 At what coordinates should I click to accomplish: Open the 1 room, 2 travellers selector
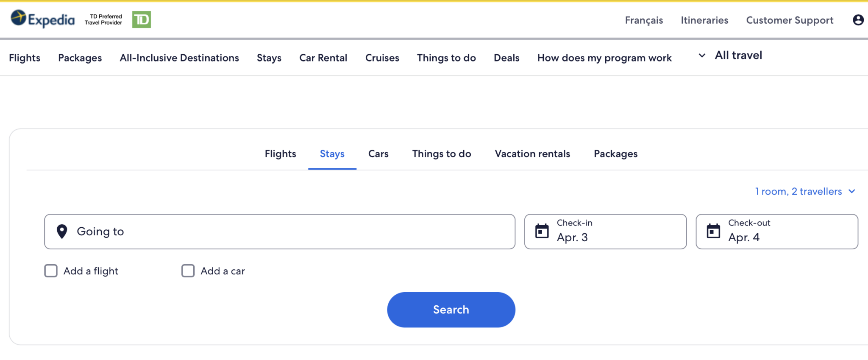798,191
